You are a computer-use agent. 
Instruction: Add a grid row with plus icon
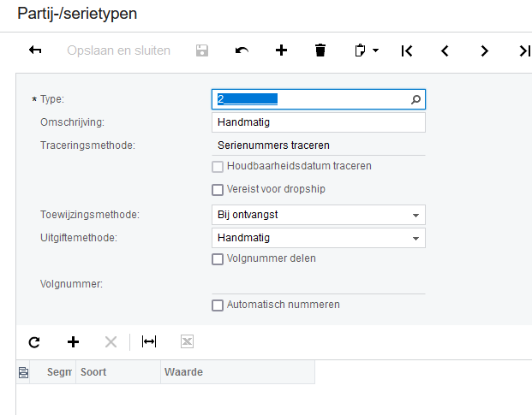[x=73, y=342]
